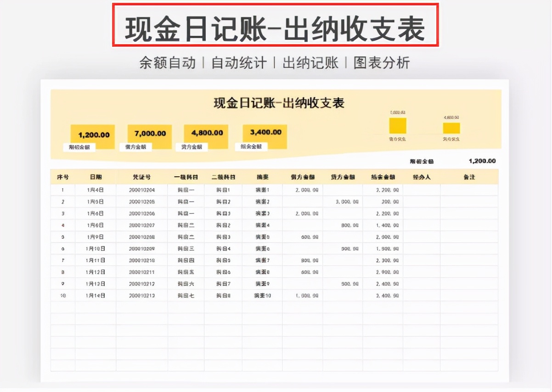Select the 借方金额 summary card showing 7,000.00
The width and height of the screenshot is (552, 392).
tap(149, 136)
